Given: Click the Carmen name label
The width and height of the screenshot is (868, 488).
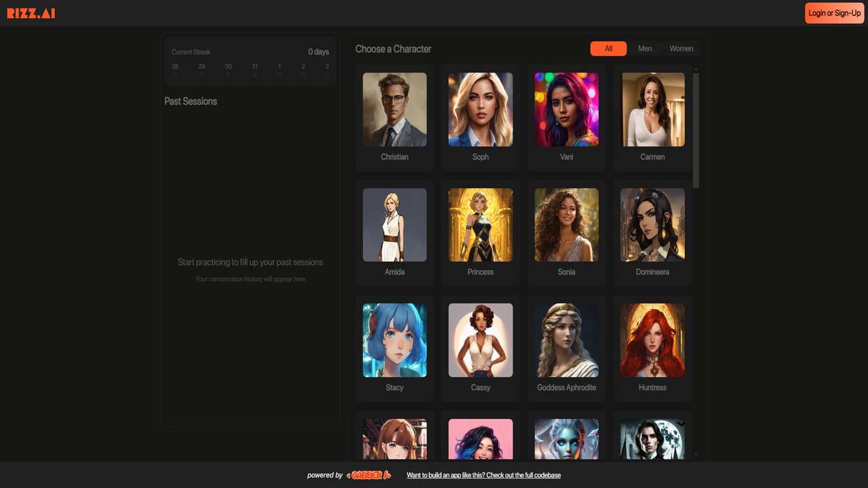Looking at the screenshot, I should 652,157.
